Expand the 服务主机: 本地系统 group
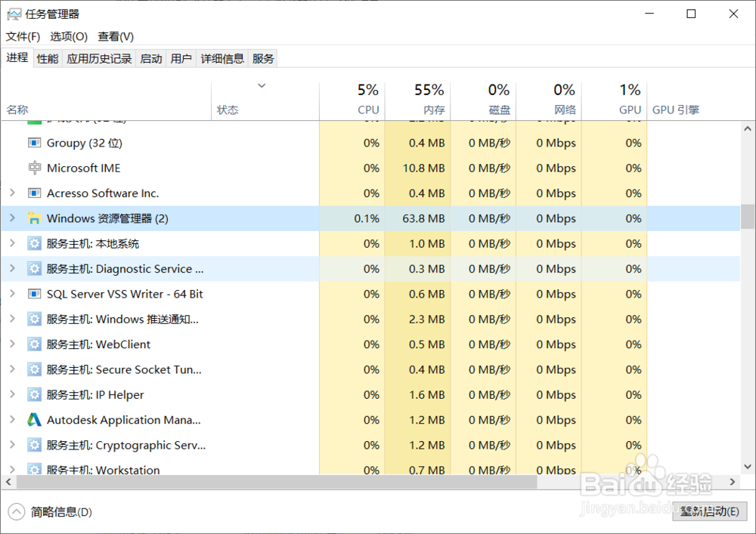The height and width of the screenshot is (534, 756). point(13,244)
